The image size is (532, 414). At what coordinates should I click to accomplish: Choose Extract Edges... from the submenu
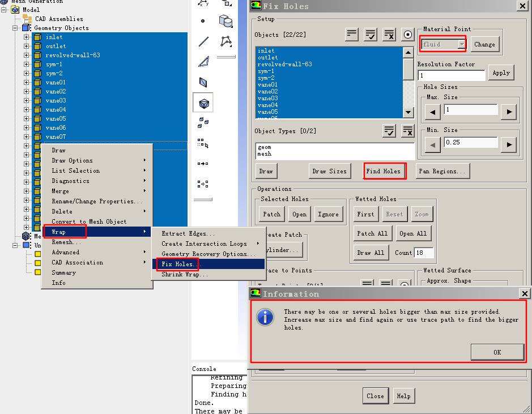pos(208,233)
